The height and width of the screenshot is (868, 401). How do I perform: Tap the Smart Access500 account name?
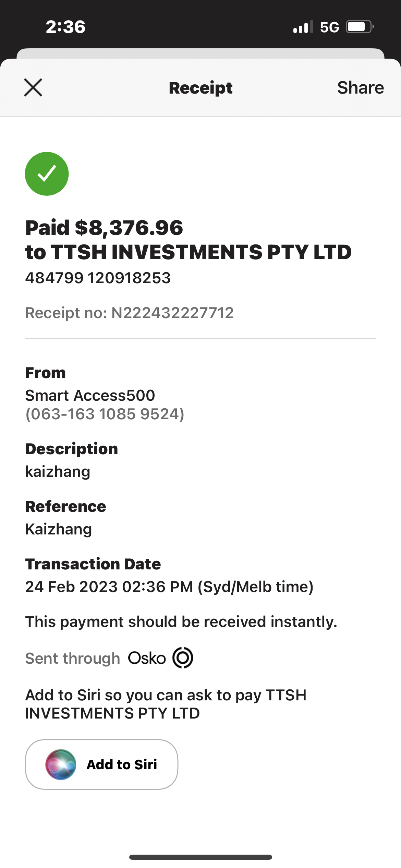click(x=90, y=395)
